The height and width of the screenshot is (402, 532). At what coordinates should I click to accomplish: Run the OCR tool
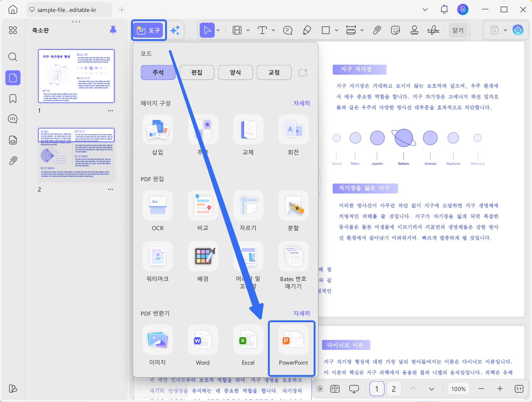pos(158,211)
